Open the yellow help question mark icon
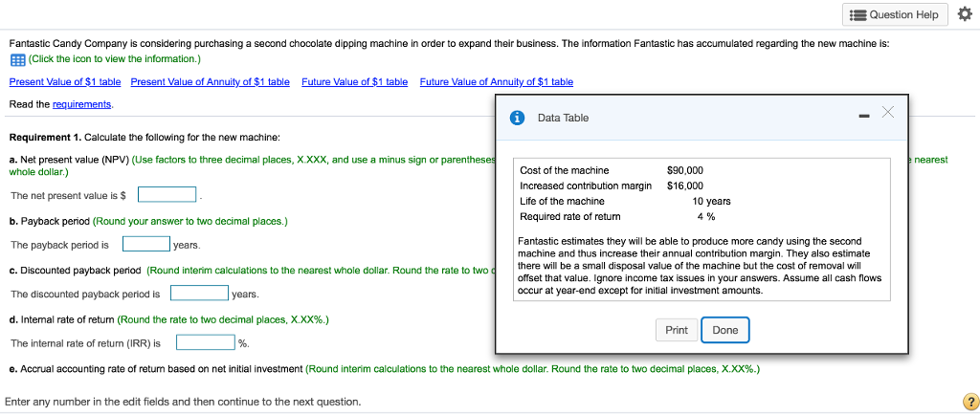980x415 pixels. point(970,402)
